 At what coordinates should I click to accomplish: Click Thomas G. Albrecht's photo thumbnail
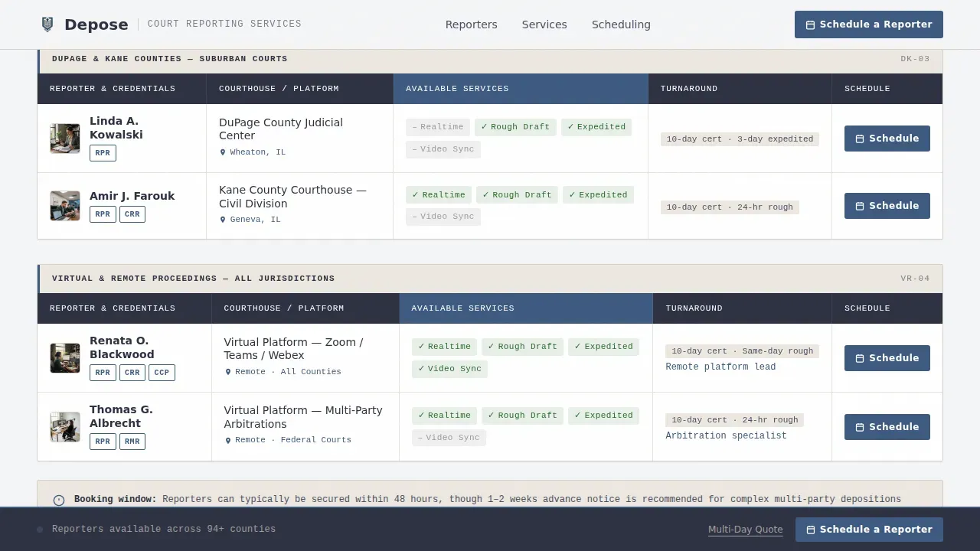(x=65, y=427)
